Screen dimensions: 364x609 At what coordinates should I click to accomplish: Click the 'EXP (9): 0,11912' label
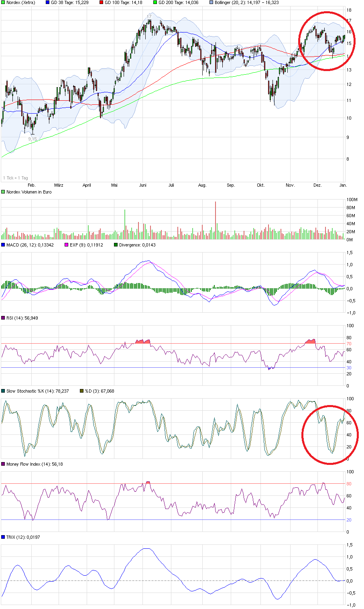pyautogui.click(x=86, y=245)
